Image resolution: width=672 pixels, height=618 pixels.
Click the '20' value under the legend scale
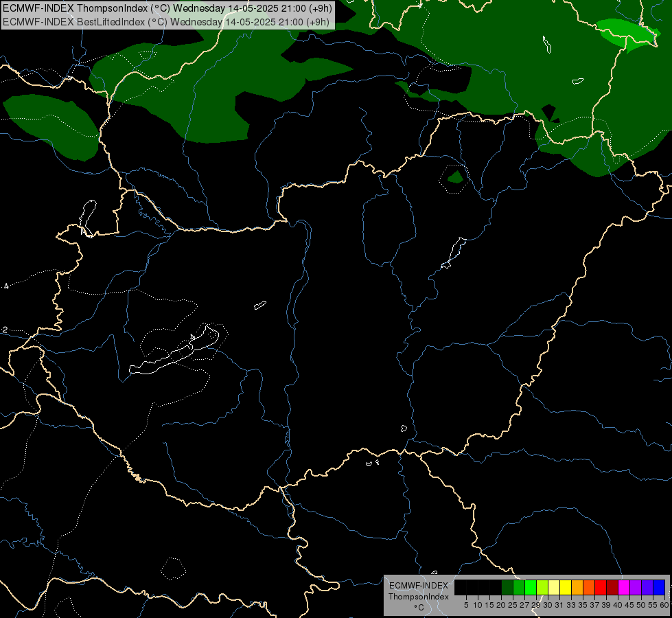coord(501,605)
